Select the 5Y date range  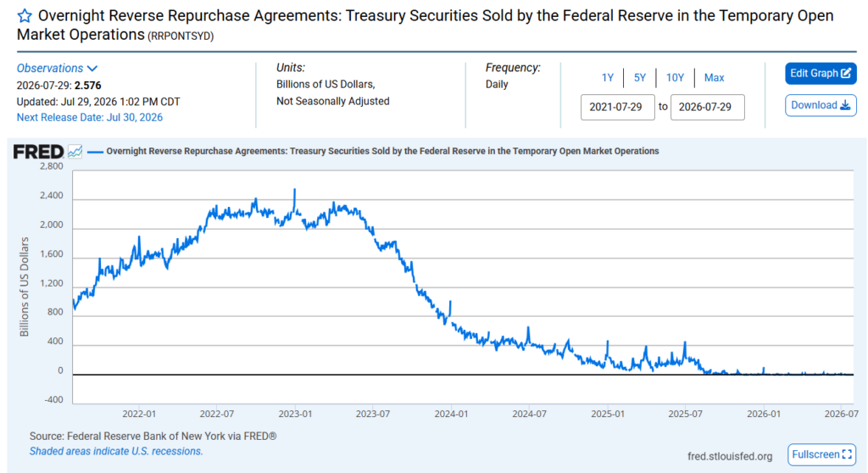pos(640,77)
